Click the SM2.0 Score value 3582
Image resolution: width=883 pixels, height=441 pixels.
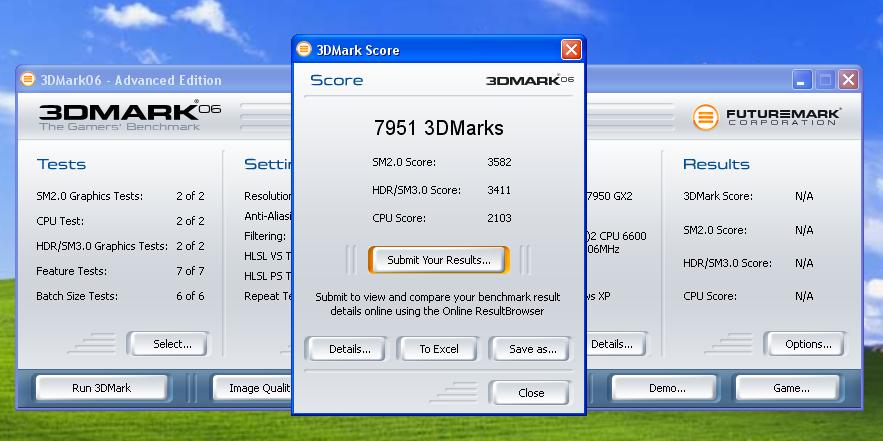[499, 163]
